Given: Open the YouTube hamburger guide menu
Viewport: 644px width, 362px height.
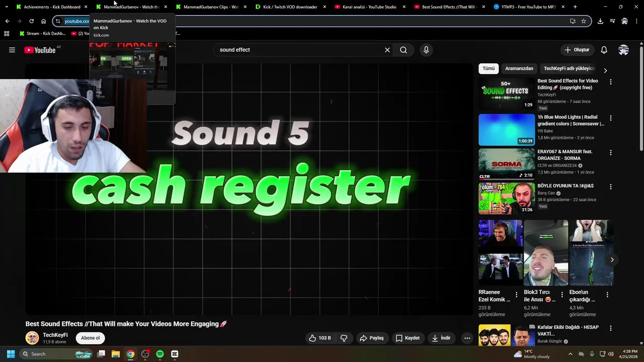Looking at the screenshot, I should [x=12, y=50].
